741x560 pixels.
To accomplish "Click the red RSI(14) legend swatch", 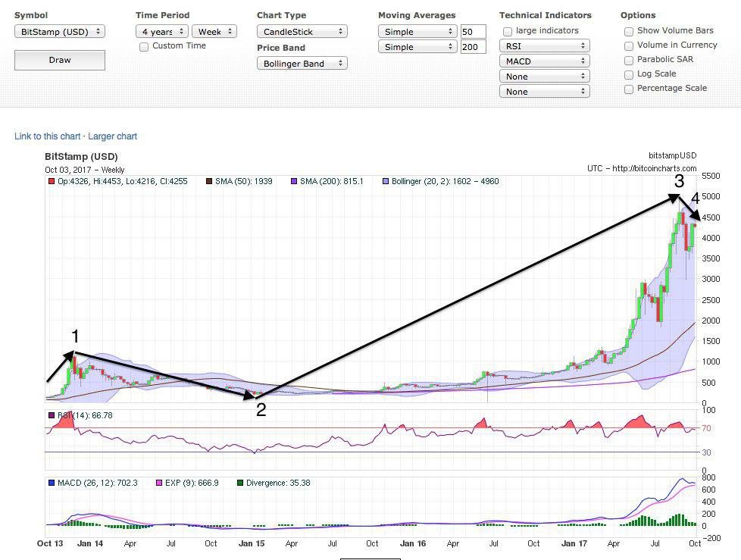I will coord(51,415).
